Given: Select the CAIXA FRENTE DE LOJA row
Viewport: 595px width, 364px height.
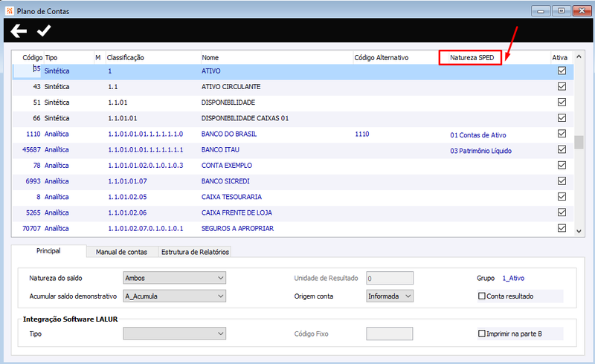Looking at the screenshot, I should click(x=293, y=212).
